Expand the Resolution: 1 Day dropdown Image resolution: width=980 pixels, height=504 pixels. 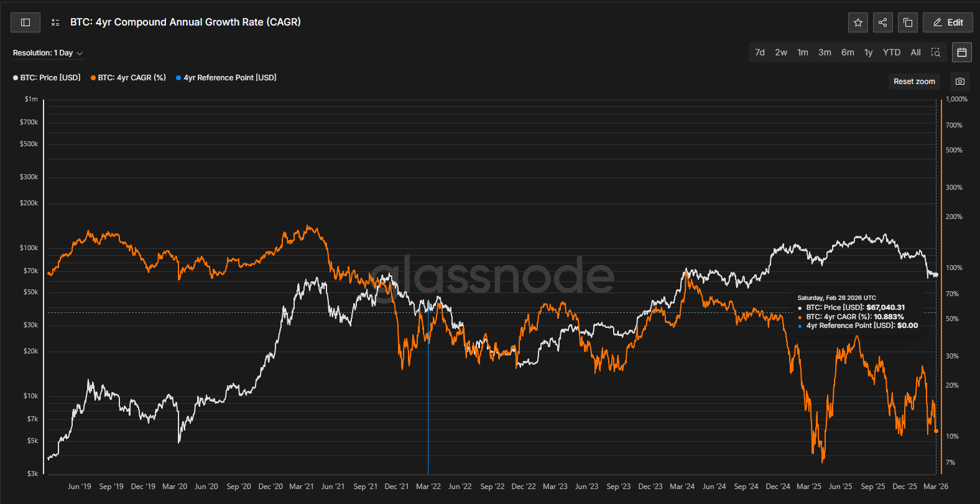48,53
